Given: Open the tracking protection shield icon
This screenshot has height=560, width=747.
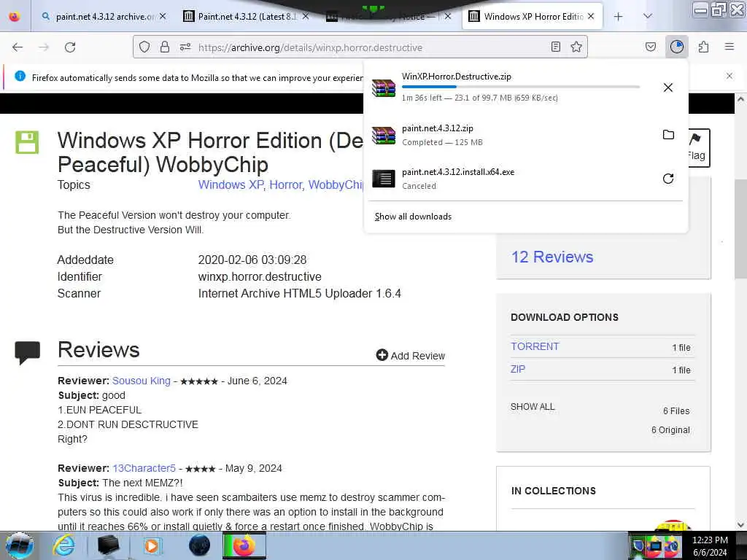Looking at the screenshot, I should [144, 47].
